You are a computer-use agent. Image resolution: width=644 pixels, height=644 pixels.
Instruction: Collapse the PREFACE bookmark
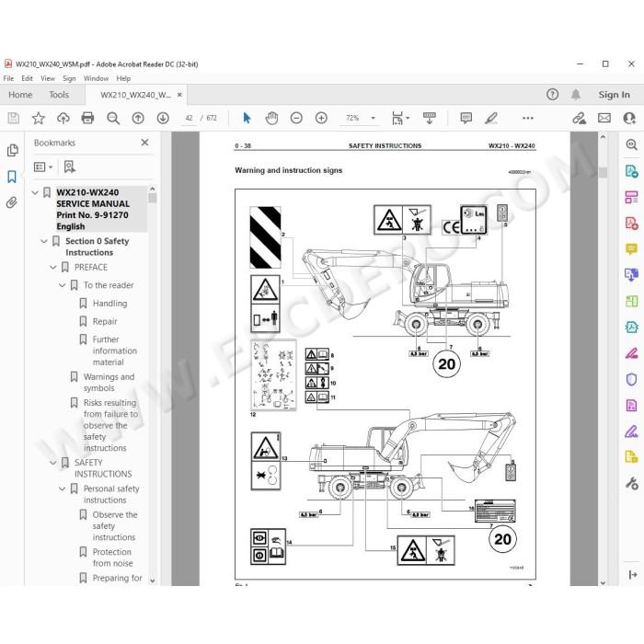53,268
